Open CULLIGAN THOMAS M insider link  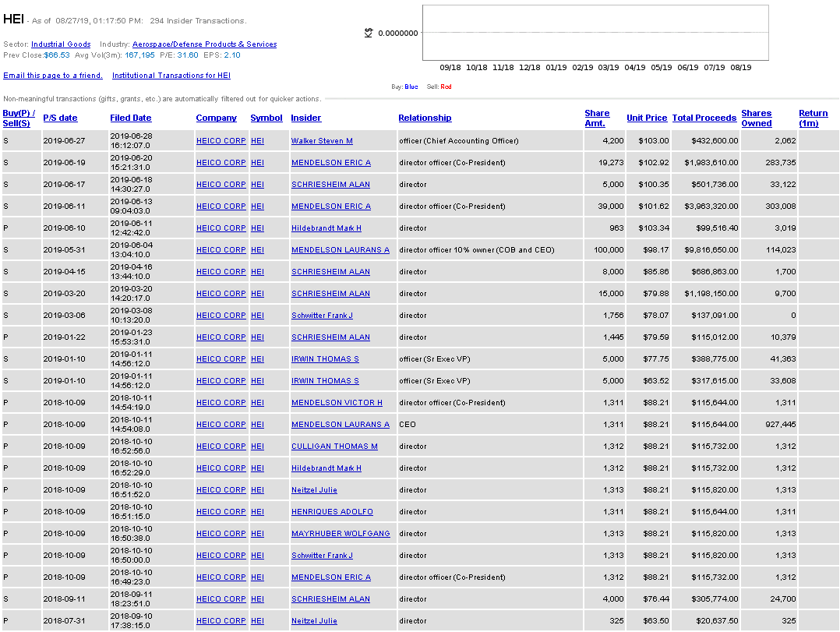tap(334, 447)
